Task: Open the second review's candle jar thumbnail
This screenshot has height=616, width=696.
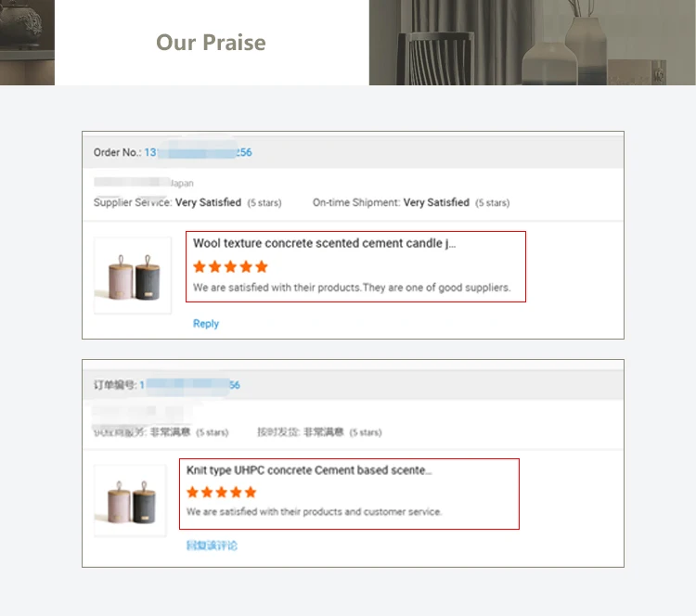Action: click(131, 501)
